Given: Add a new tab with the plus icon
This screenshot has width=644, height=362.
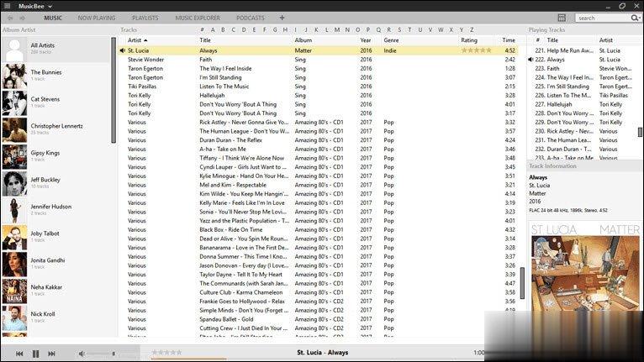Looking at the screenshot, I should point(282,18).
